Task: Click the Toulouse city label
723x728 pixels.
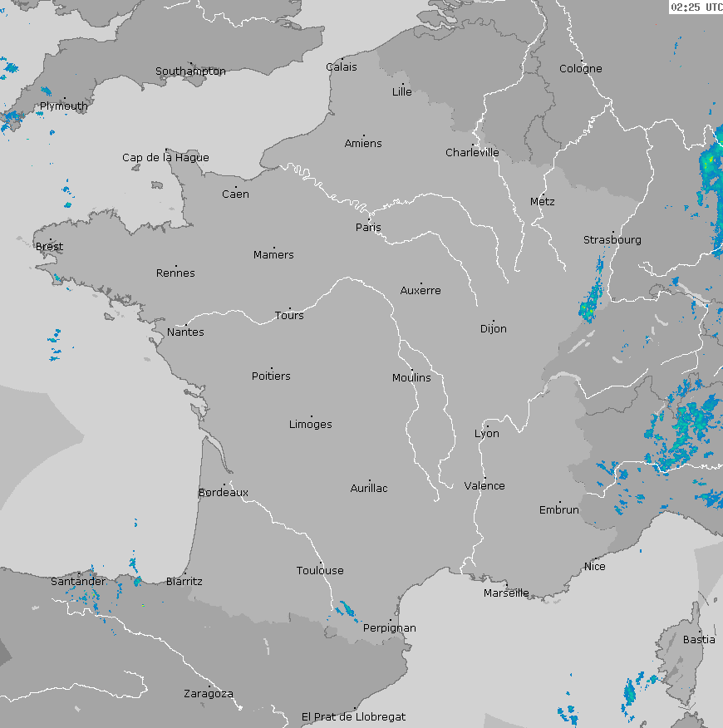Action: tap(320, 571)
